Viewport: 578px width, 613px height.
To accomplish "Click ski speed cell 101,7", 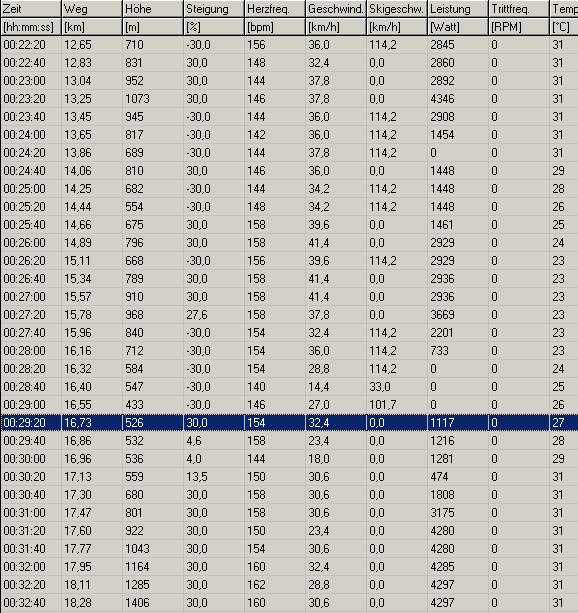I will 397,405.
